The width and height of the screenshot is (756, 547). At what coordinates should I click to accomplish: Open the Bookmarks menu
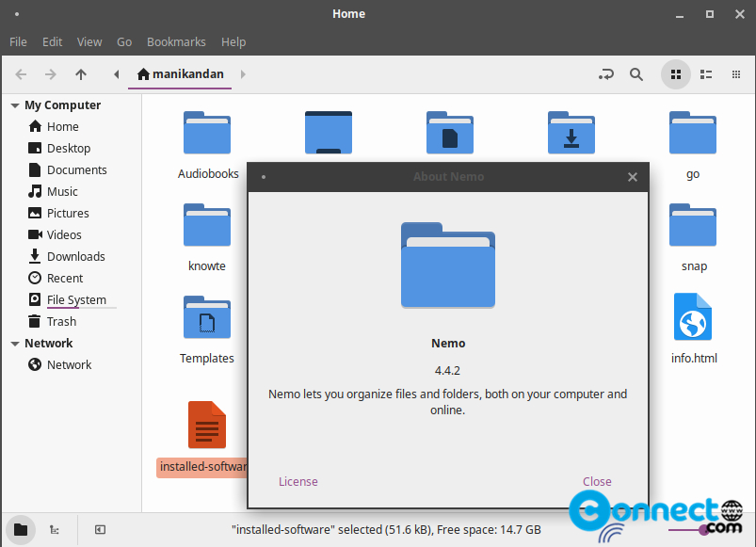(x=176, y=42)
